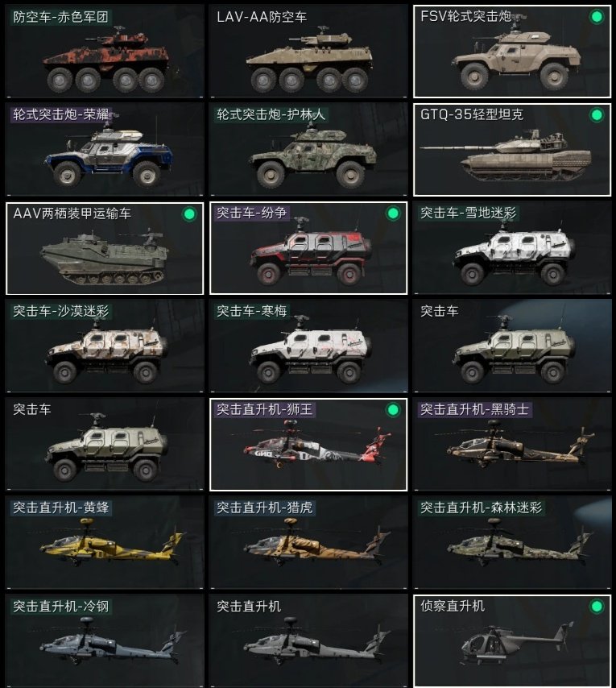The height and width of the screenshot is (688, 616).
Task: Select the GTQ-35轻型坦克 tank image
Action: click(505, 155)
